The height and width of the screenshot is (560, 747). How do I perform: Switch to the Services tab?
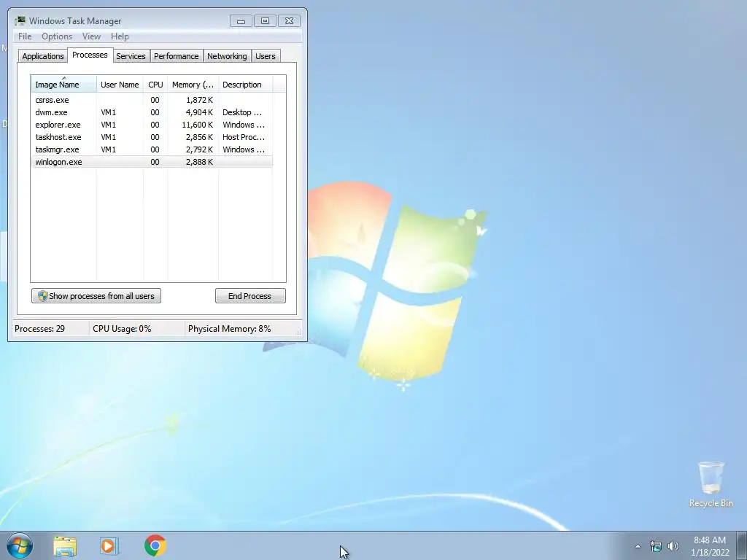pyautogui.click(x=131, y=56)
